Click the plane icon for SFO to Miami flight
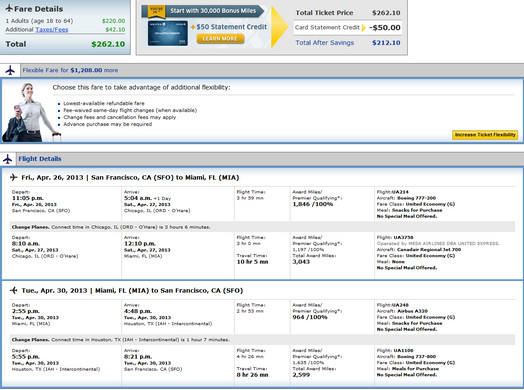524x390 pixels. pyautogui.click(x=14, y=177)
